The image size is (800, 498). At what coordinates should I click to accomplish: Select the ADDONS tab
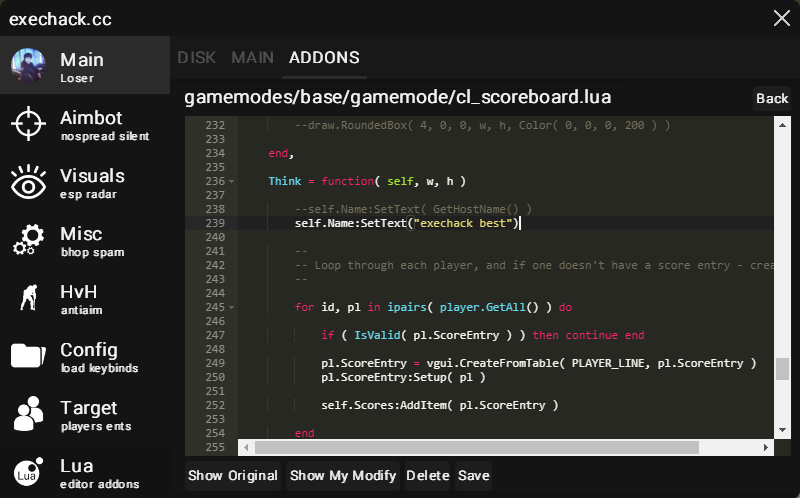pos(324,58)
